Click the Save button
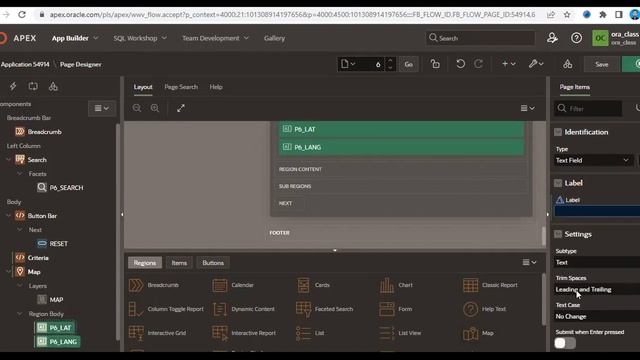640x360 pixels. (x=602, y=64)
